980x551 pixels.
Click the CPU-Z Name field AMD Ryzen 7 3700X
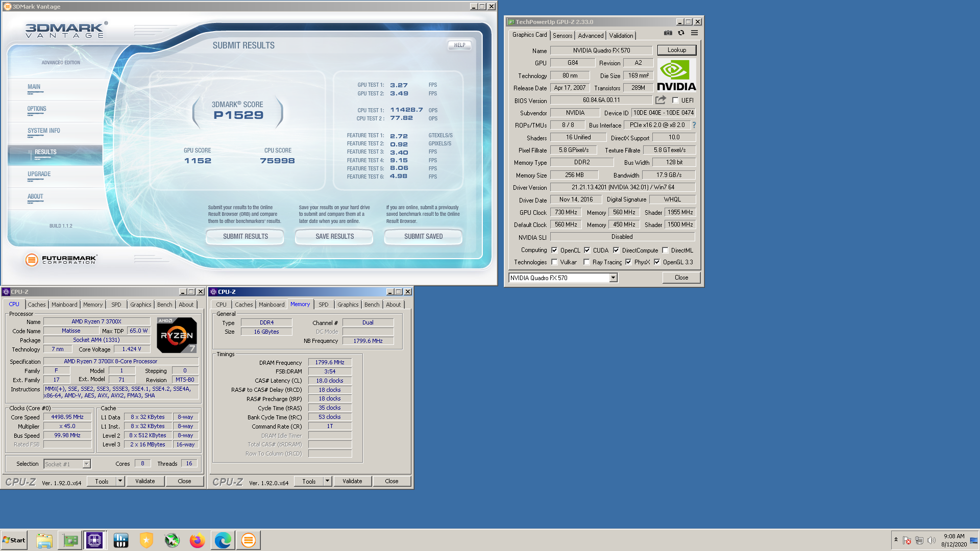click(x=96, y=321)
